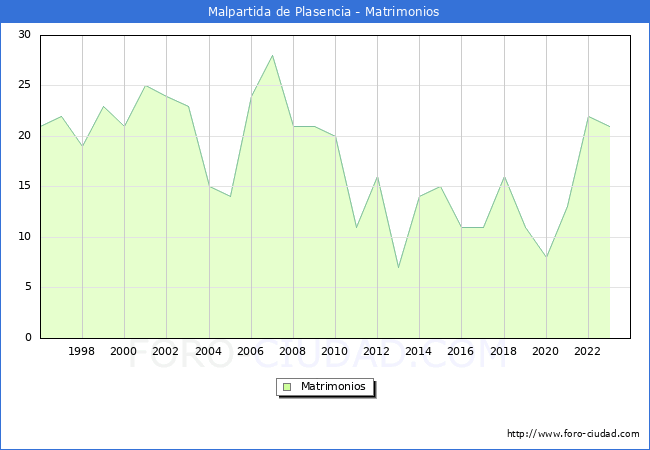This screenshot has width=650, height=450.
Task: Click the 2016 x-axis year label
Action: click(x=461, y=352)
